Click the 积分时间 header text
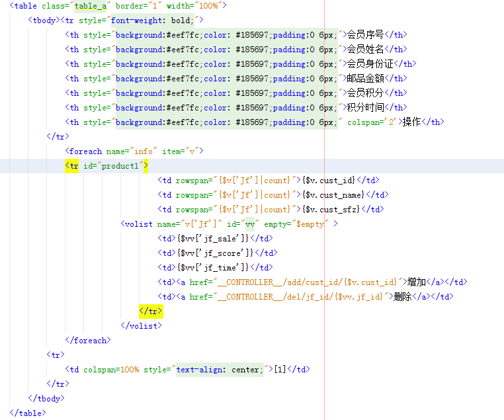Image resolution: width=504 pixels, height=420 pixels. pos(365,108)
